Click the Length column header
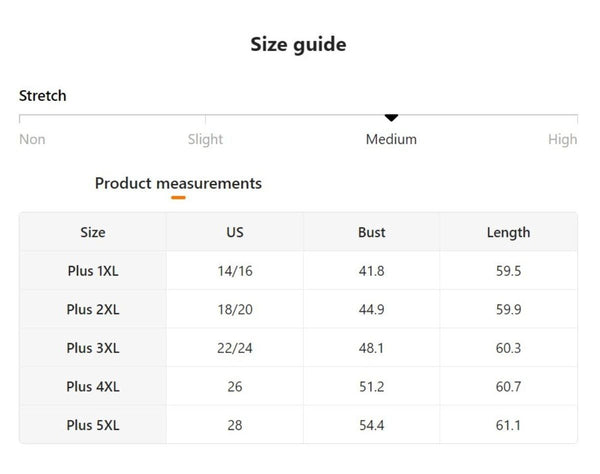Viewport: 600px width, 474px height. [x=508, y=232]
